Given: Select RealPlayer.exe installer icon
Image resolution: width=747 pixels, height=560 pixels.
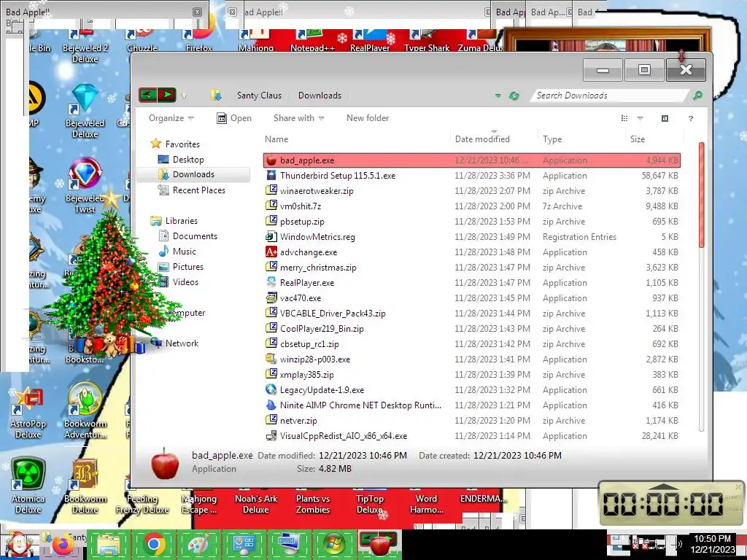Looking at the screenshot, I should tap(271, 282).
